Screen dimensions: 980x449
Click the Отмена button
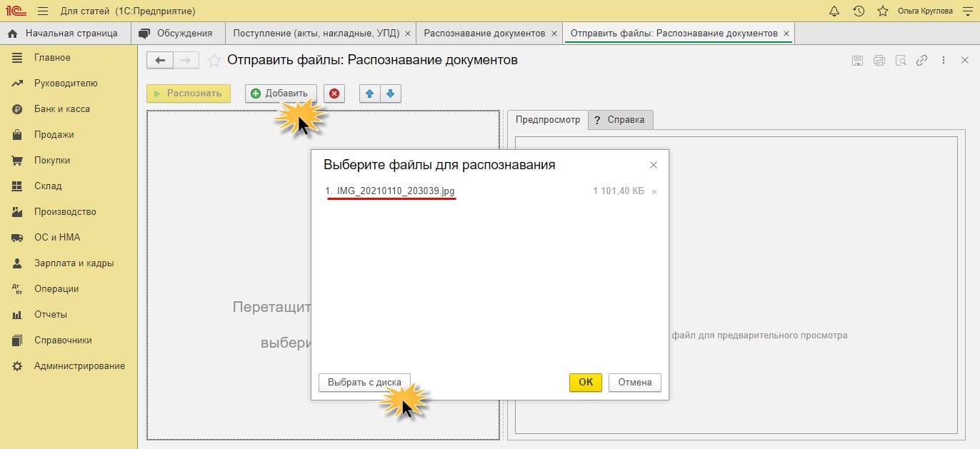point(635,382)
